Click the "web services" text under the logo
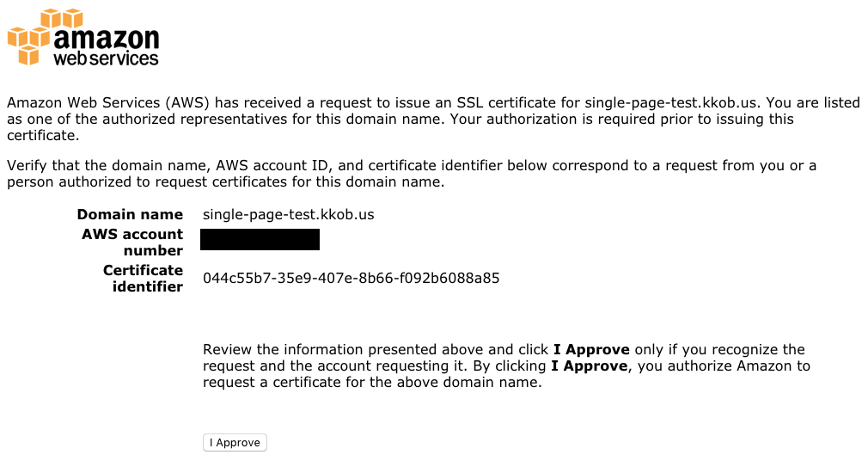The image size is (868, 473). 106,59
